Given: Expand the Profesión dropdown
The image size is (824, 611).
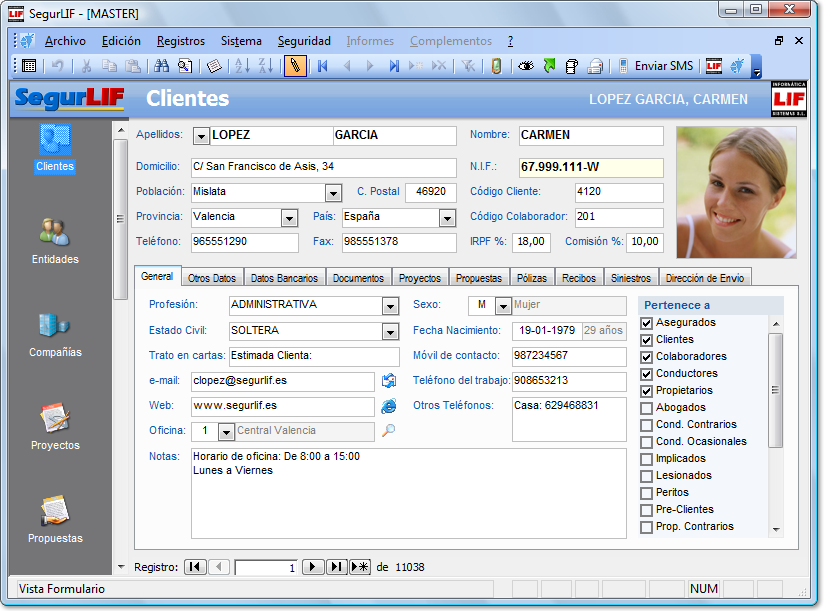Looking at the screenshot, I should pos(390,306).
